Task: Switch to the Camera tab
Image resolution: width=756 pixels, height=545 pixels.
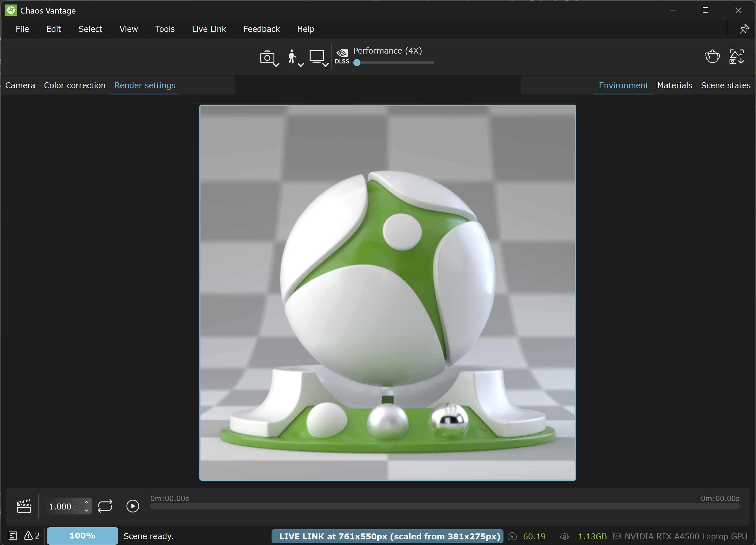Action: click(x=20, y=85)
